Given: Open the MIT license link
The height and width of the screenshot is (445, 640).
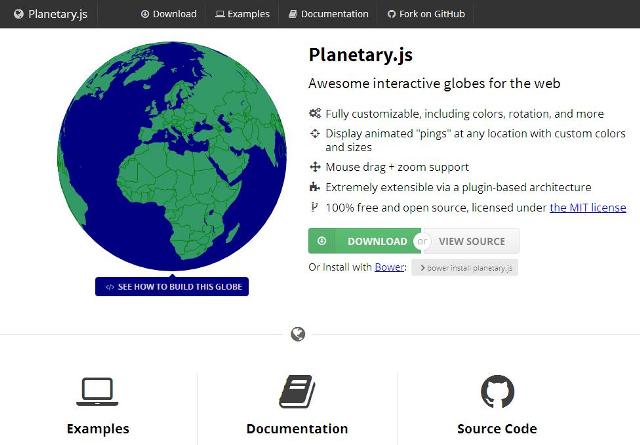Looking at the screenshot, I should click(x=588, y=208).
